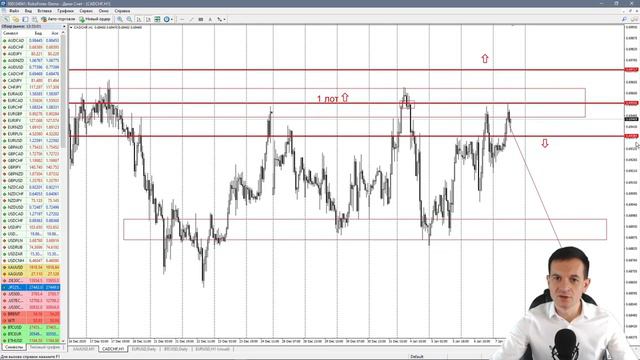Switch to the EURUSD,Daily chart tab
The image size is (640, 360).
[144, 349]
